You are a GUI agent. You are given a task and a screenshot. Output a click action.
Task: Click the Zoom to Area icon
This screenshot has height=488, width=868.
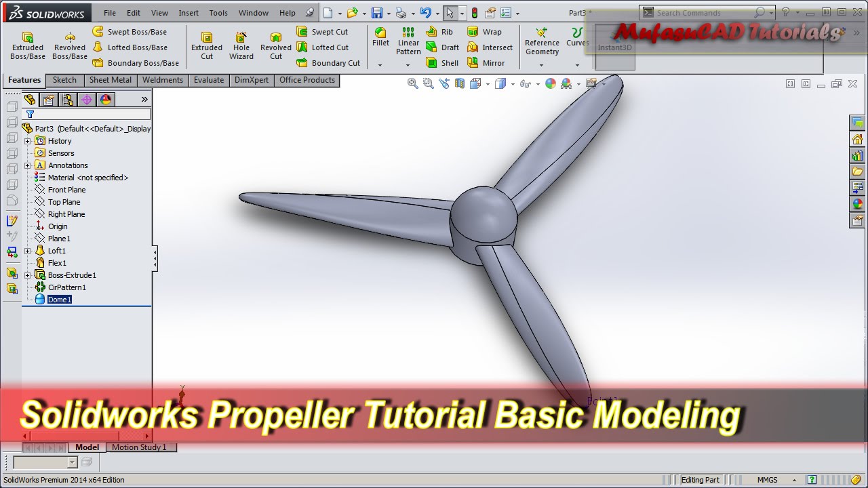tap(428, 83)
